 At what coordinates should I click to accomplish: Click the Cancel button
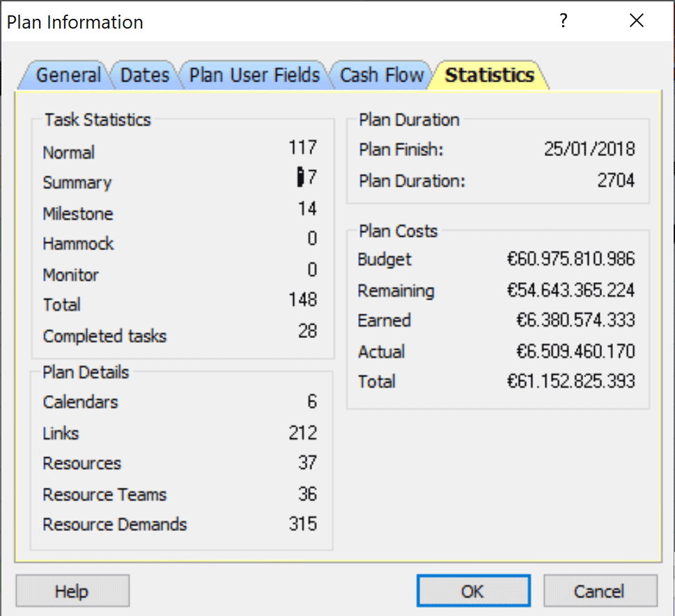[x=600, y=592]
